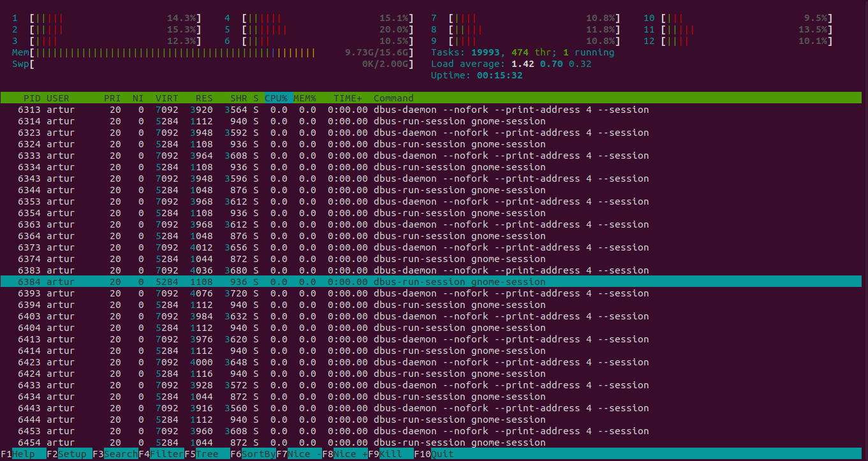
Task: Sort by the Command column header
Action: pyautogui.click(x=394, y=98)
